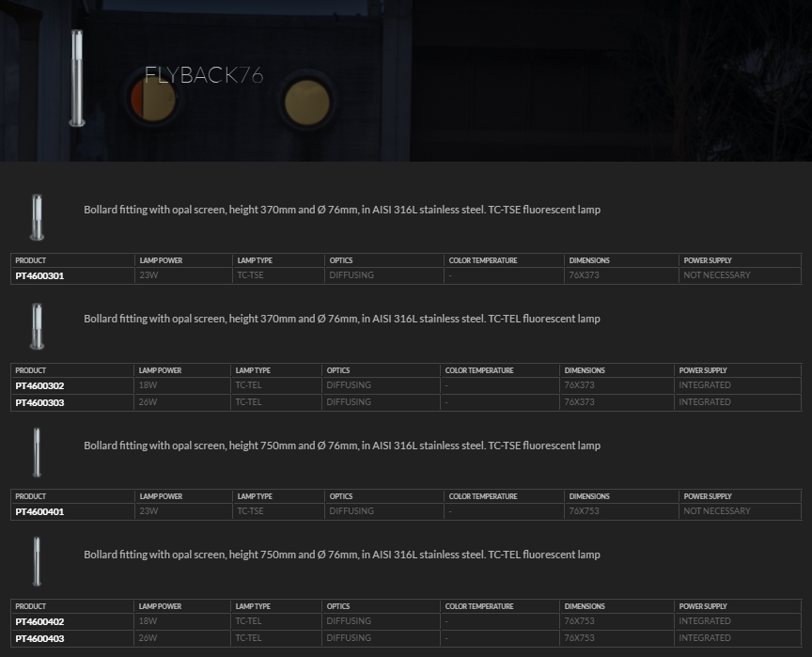
Task: Choose product code PT4600401
Action: [x=39, y=511]
